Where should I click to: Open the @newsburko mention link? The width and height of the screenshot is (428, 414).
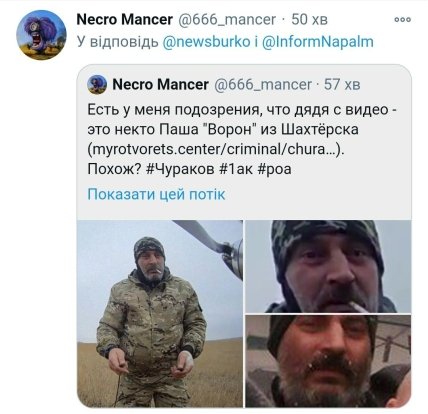(206, 42)
